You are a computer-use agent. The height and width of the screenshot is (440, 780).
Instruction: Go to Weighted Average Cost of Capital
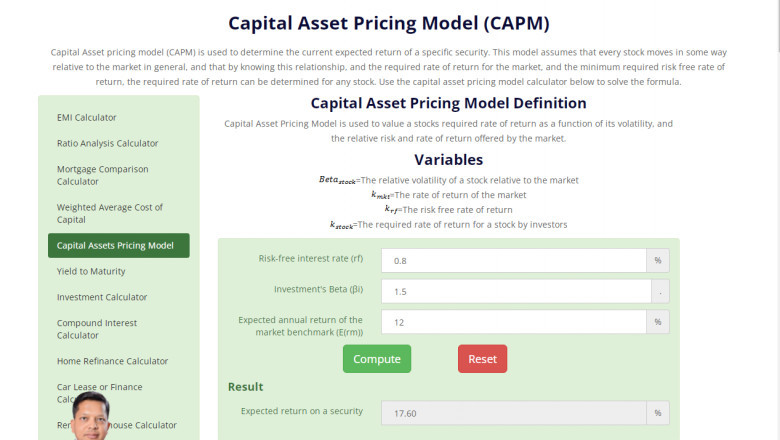[x=99, y=213]
